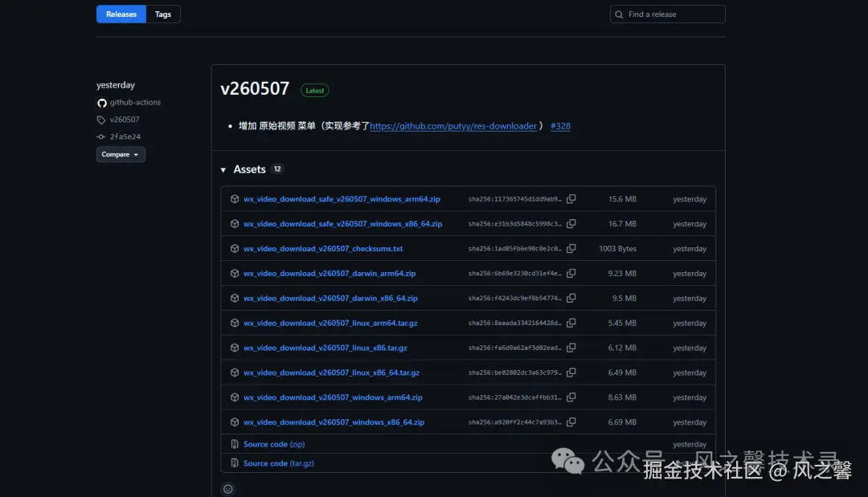The height and width of the screenshot is (497, 868).
Task: Click package icon beside checksums.txt
Action: click(235, 249)
